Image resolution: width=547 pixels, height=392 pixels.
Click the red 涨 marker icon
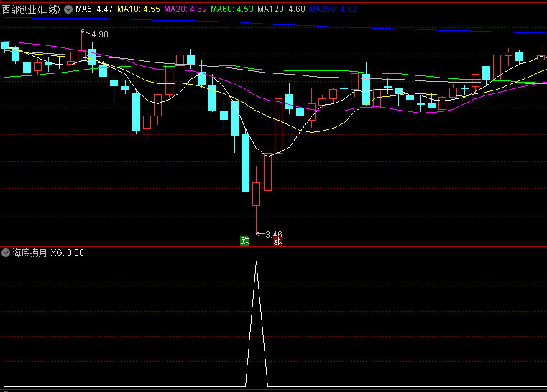click(x=277, y=241)
